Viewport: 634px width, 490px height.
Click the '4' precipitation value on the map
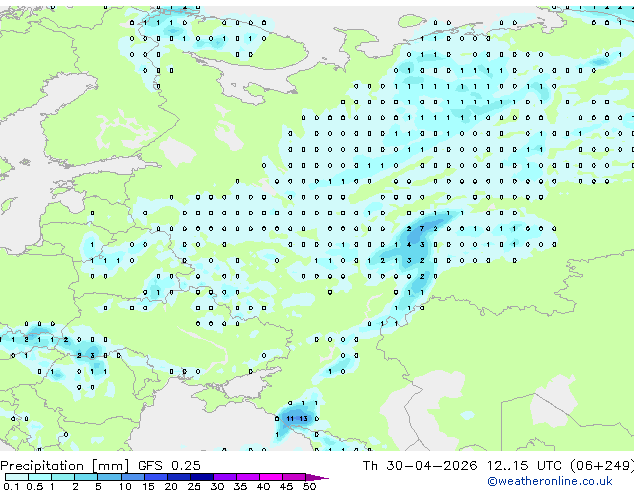(x=409, y=245)
